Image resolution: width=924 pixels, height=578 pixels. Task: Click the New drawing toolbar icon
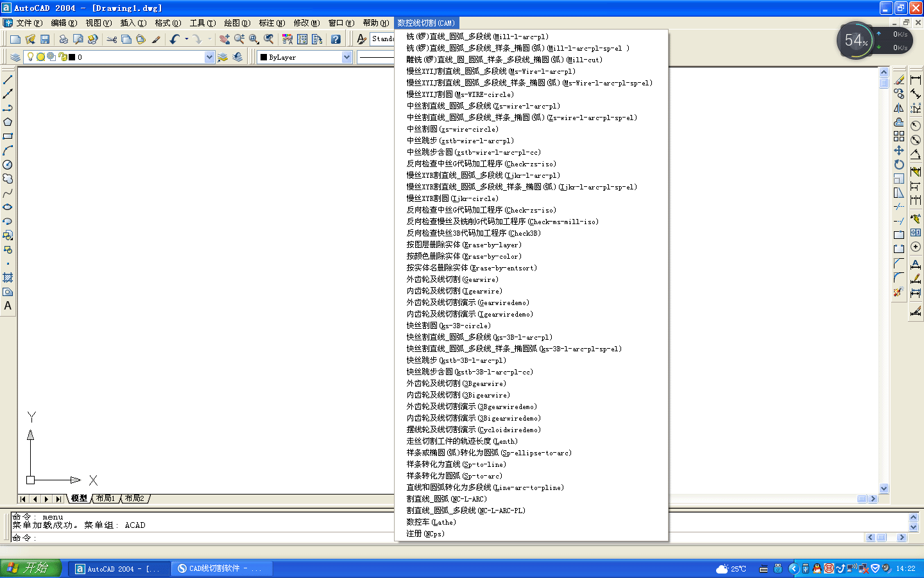(15, 39)
